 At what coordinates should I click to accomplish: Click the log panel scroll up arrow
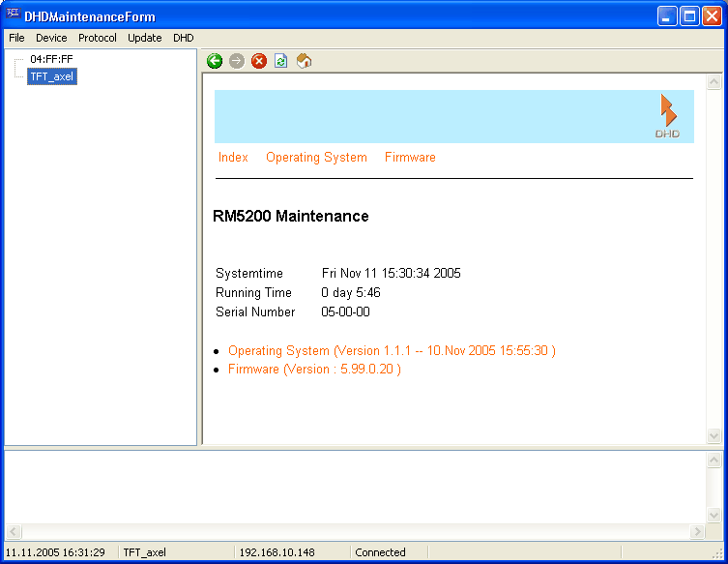coord(713,460)
